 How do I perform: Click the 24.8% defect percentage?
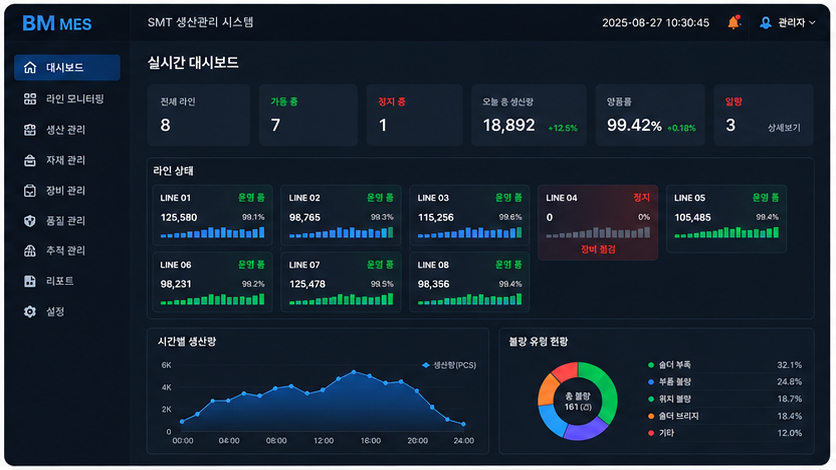point(789,382)
